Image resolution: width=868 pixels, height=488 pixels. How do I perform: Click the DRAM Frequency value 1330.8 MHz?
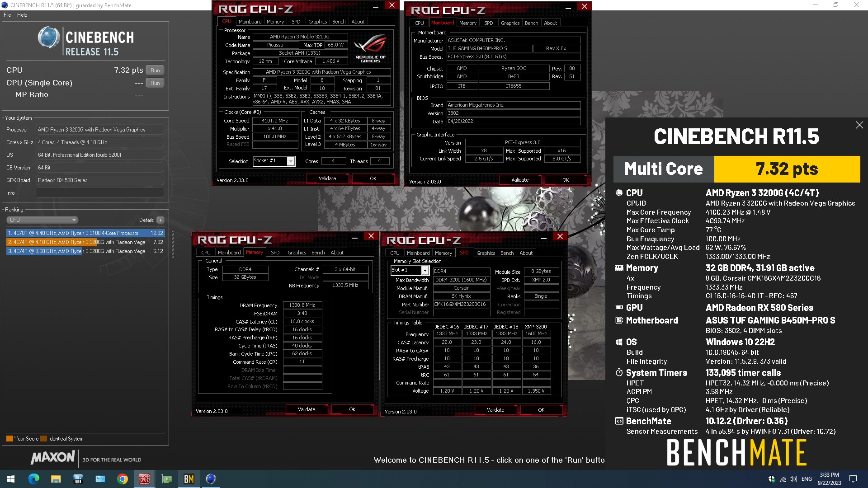point(302,305)
